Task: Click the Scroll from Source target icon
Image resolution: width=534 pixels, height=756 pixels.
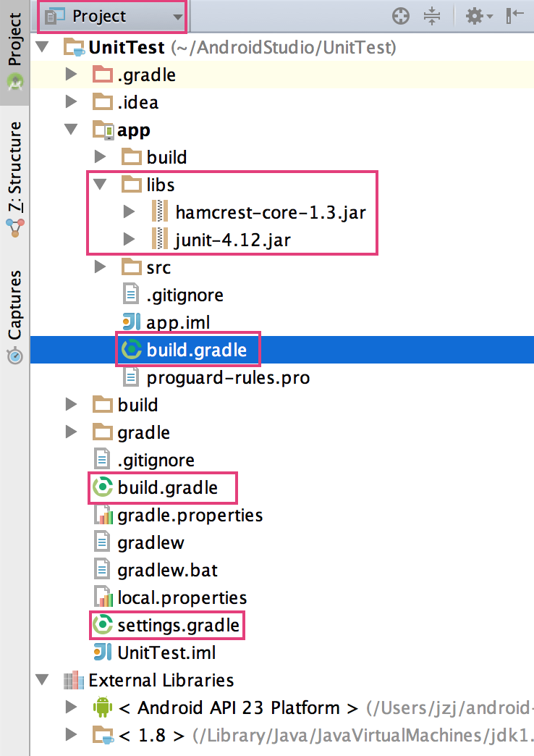Action: coord(400,16)
